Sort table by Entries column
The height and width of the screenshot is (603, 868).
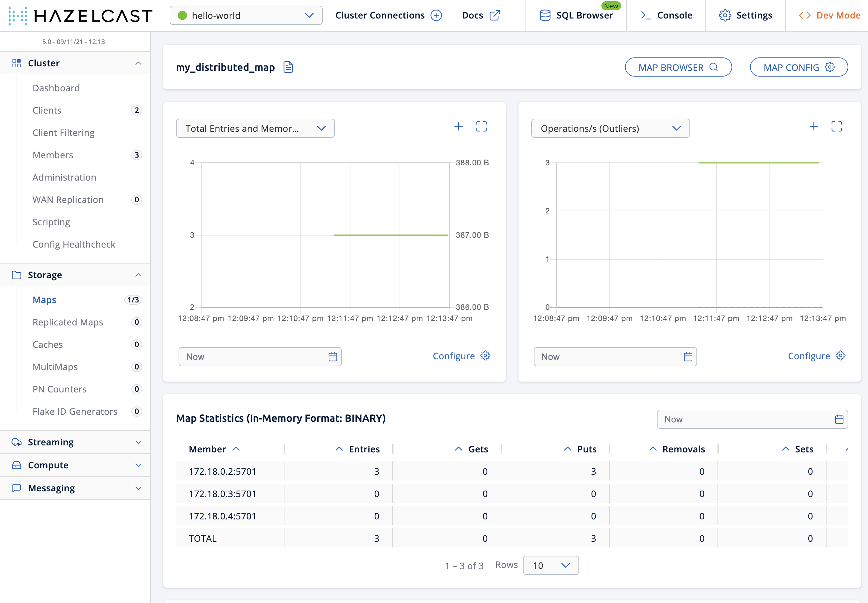point(357,449)
